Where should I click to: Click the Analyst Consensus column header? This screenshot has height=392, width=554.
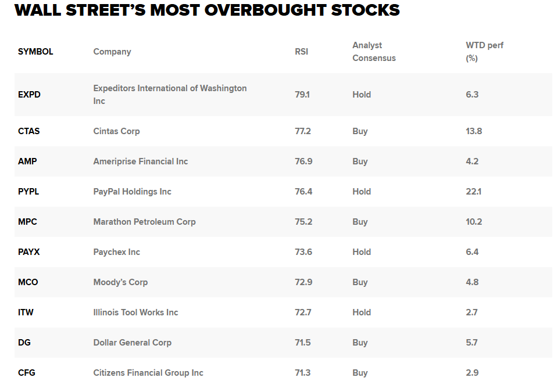[374, 52]
